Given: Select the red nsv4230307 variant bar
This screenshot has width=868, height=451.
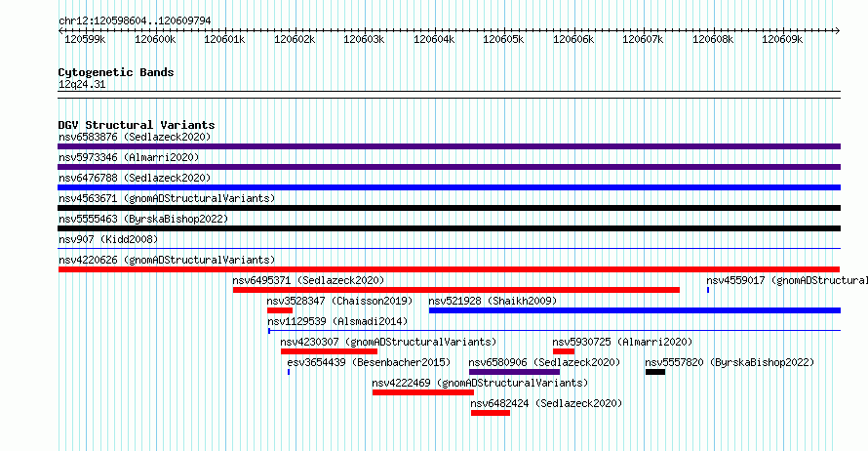Looking at the screenshot, I should coord(329,351).
